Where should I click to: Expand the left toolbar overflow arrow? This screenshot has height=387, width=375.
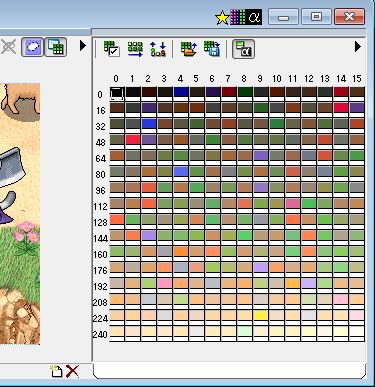83,46
